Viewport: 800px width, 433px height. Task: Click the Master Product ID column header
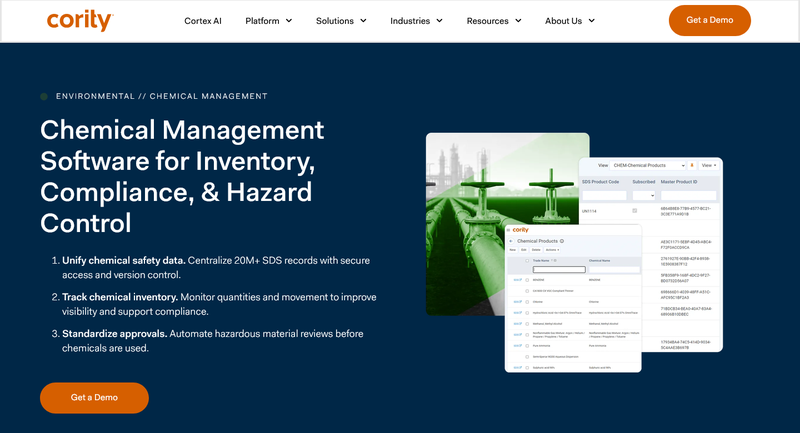tap(679, 182)
